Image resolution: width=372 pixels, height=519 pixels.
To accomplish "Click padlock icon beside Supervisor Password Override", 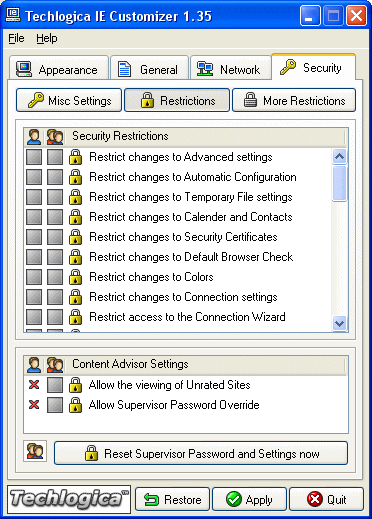I will (75, 405).
